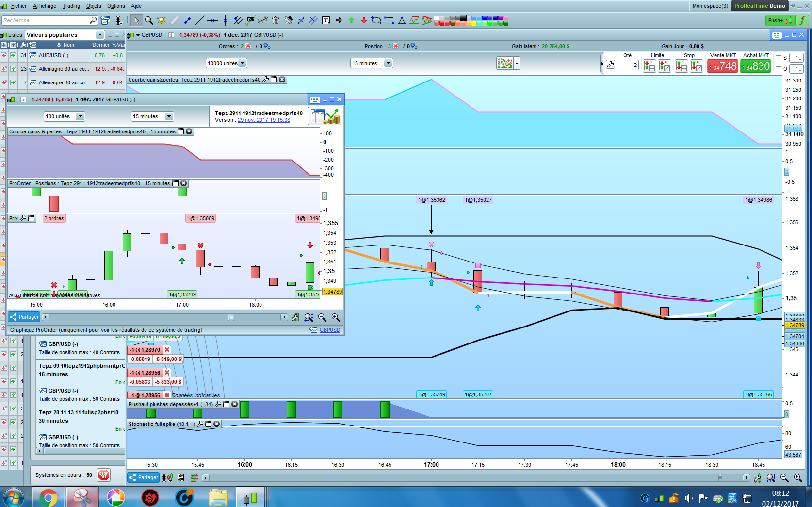Image resolution: width=812 pixels, height=507 pixels.
Task: Open the 100 unités dropdown in popup
Action: coord(80,116)
